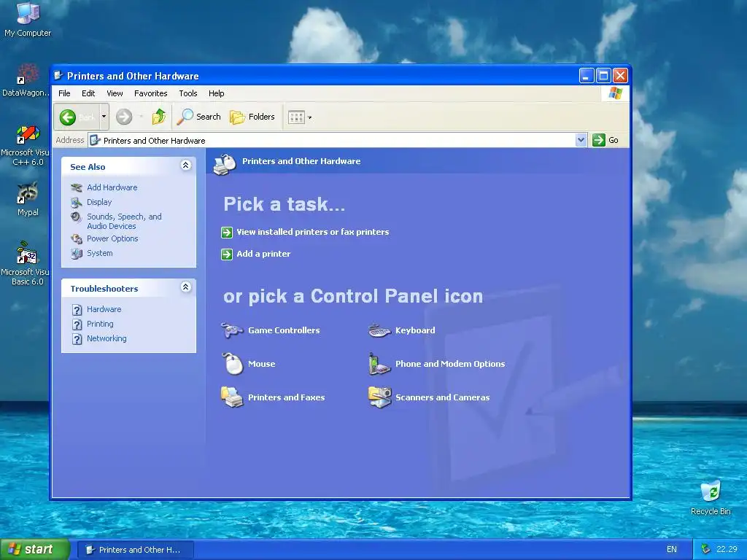Open the Back history dropdown arrow
Viewport: 747px width, 560px height.
click(104, 117)
